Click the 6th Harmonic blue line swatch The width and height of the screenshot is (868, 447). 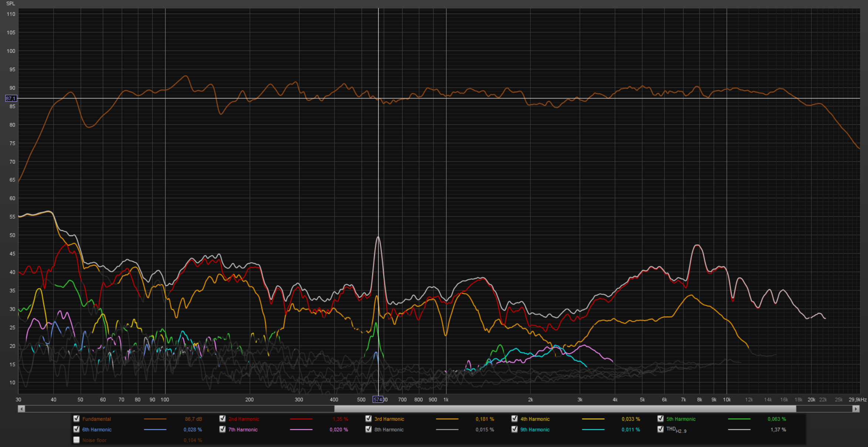click(155, 430)
